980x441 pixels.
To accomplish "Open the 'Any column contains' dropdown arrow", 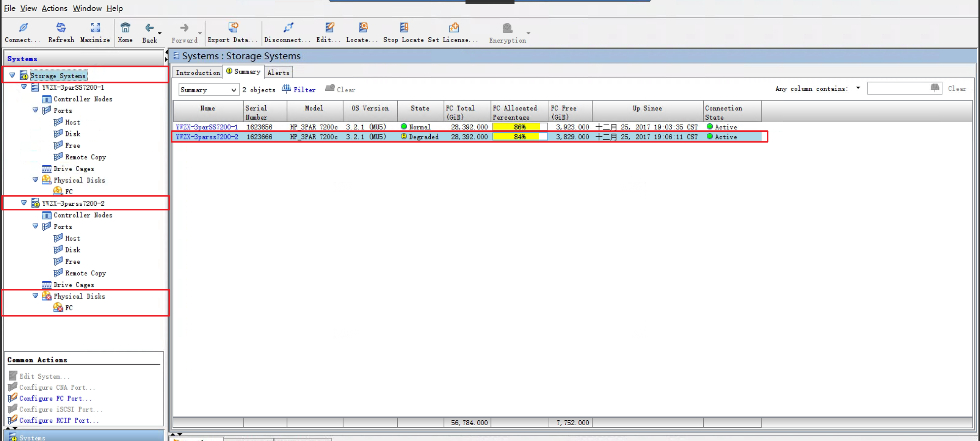I will click(858, 88).
